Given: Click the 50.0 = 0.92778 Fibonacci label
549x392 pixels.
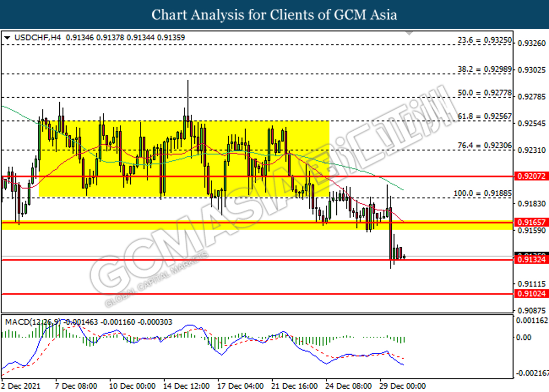Looking at the screenshot, I should [x=485, y=93].
